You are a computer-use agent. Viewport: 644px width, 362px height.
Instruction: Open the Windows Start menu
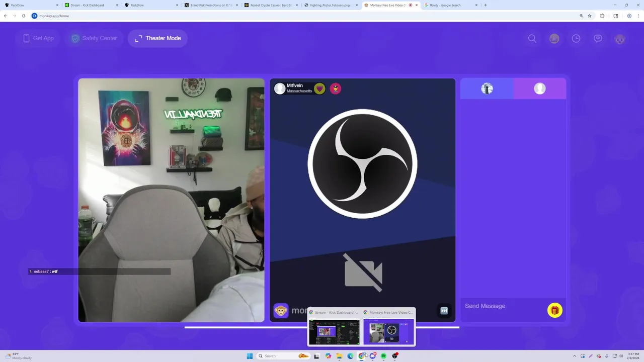250,356
